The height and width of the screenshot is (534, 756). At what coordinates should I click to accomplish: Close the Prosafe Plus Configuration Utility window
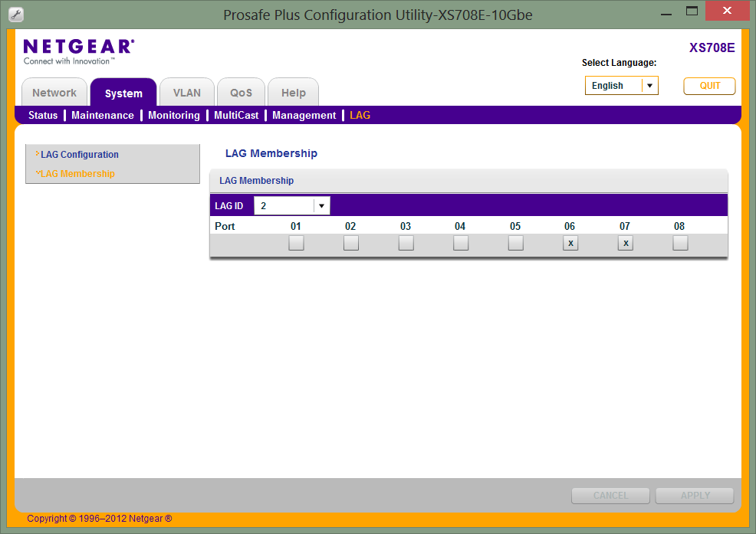click(x=727, y=11)
